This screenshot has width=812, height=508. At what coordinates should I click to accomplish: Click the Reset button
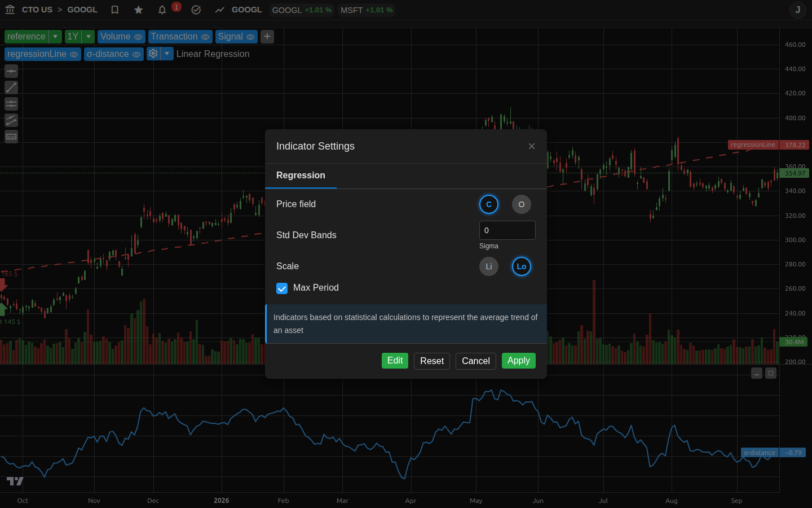pyautogui.click(x=432, y=361)
